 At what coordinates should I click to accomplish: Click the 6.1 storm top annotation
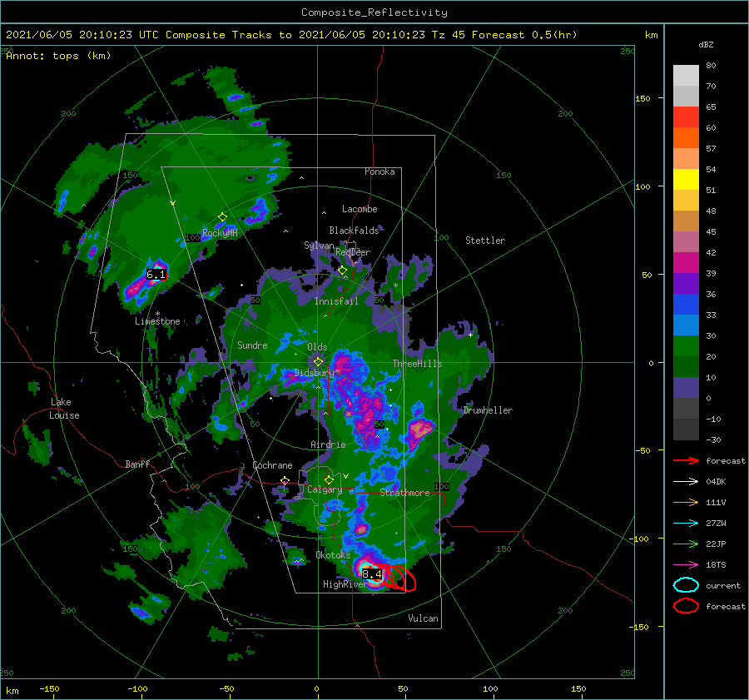coord(156,275)
